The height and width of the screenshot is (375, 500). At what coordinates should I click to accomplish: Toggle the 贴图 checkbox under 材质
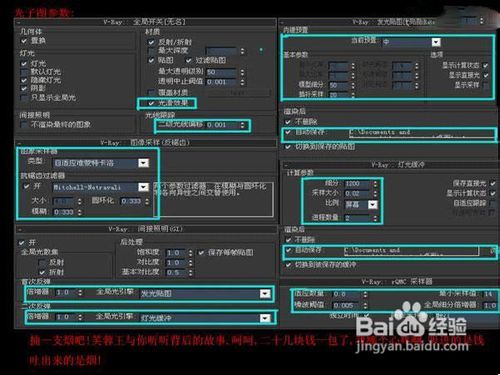click(151, 60)
